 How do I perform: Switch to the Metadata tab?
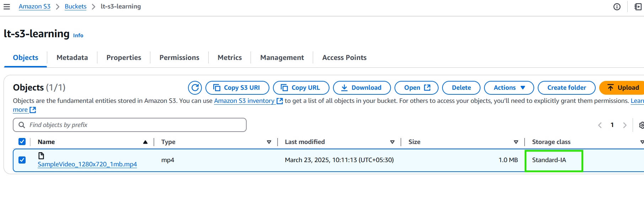72,57
